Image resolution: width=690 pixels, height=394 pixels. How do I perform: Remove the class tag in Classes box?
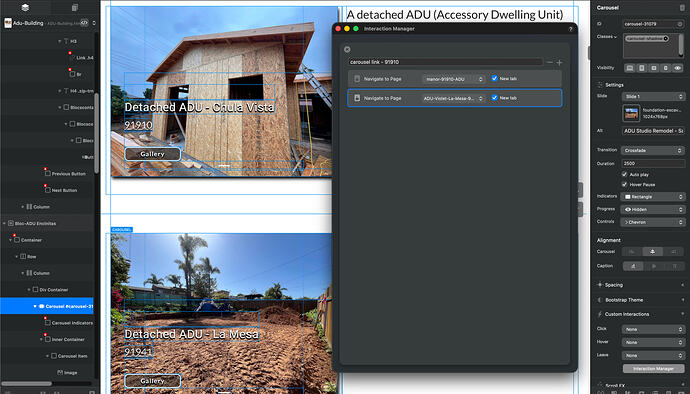665,38
